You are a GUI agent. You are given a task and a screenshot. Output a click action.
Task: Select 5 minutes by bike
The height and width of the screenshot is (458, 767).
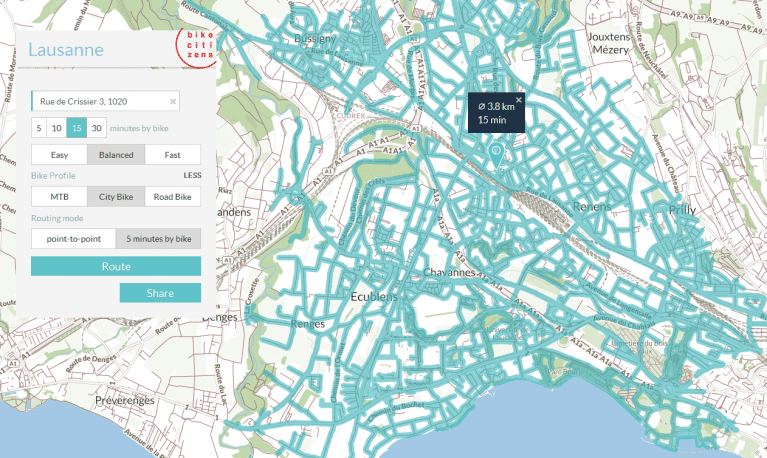pos(39,127)
